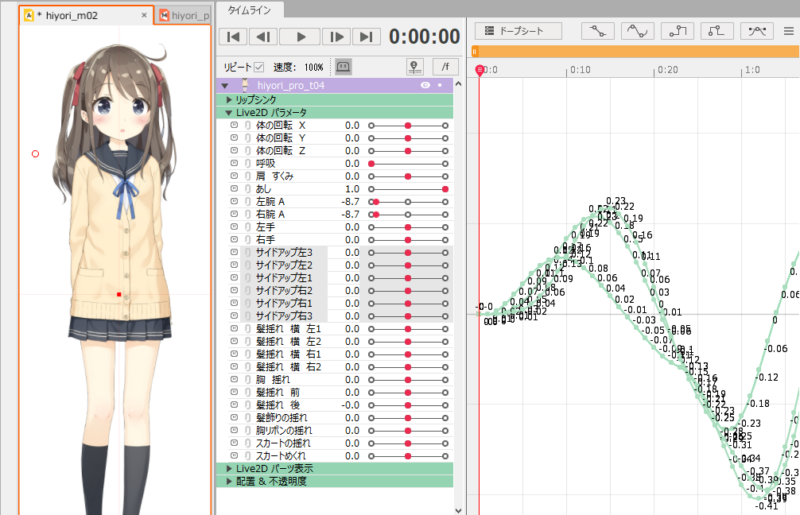Expand the Live2D パーツ表示 section
The image size is (800, 515).
coord(229,469)
